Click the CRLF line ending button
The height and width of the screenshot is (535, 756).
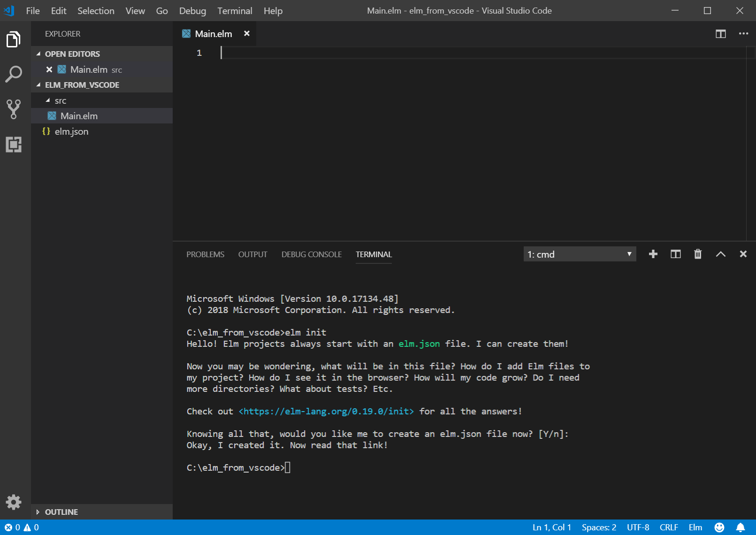tap(669, 527)
